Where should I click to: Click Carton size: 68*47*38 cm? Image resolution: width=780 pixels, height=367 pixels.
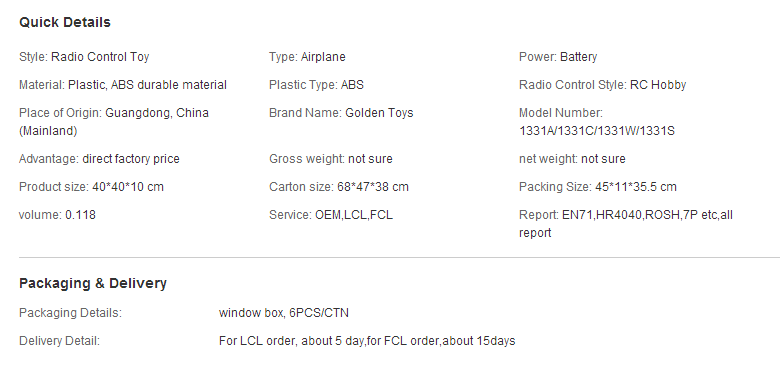(x=339, y=187)
